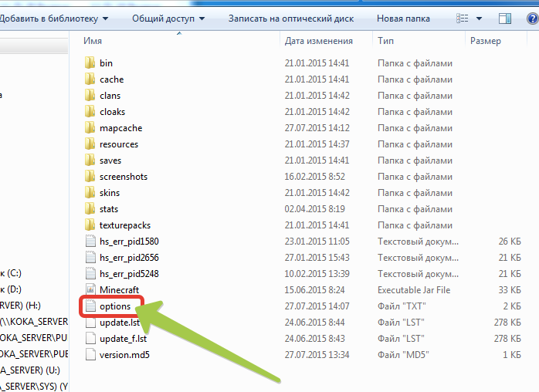539x392 pixels.
Task: Click the bin folder icon
Action: coord(90,63)
